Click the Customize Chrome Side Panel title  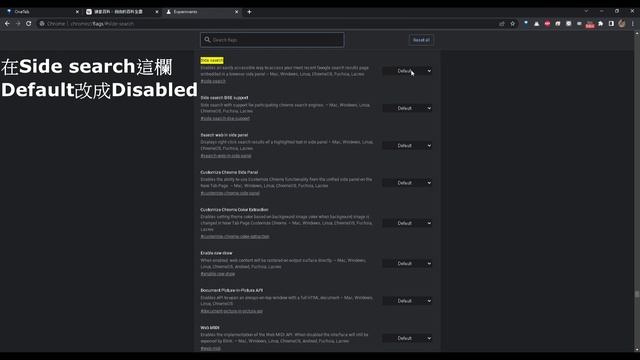229,173
